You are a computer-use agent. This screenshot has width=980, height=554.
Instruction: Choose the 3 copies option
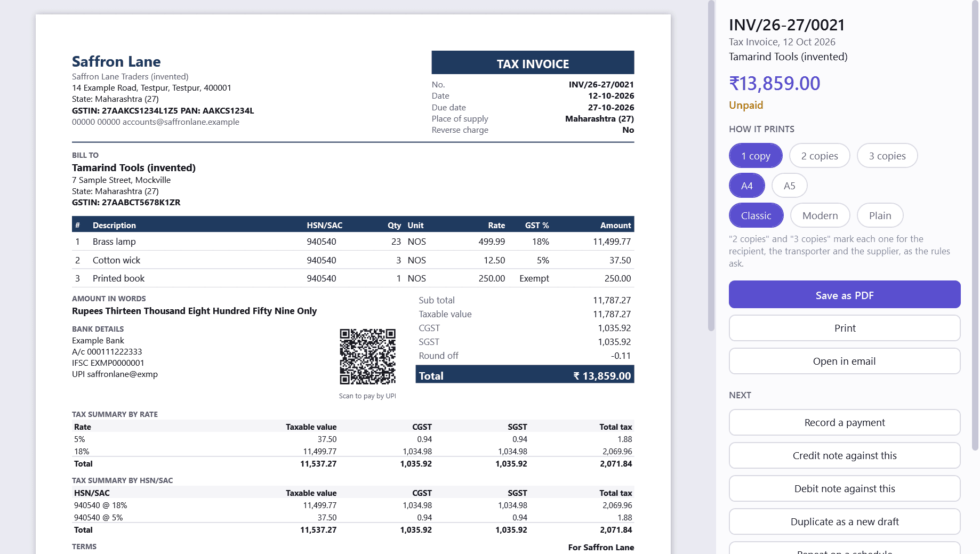887,156
